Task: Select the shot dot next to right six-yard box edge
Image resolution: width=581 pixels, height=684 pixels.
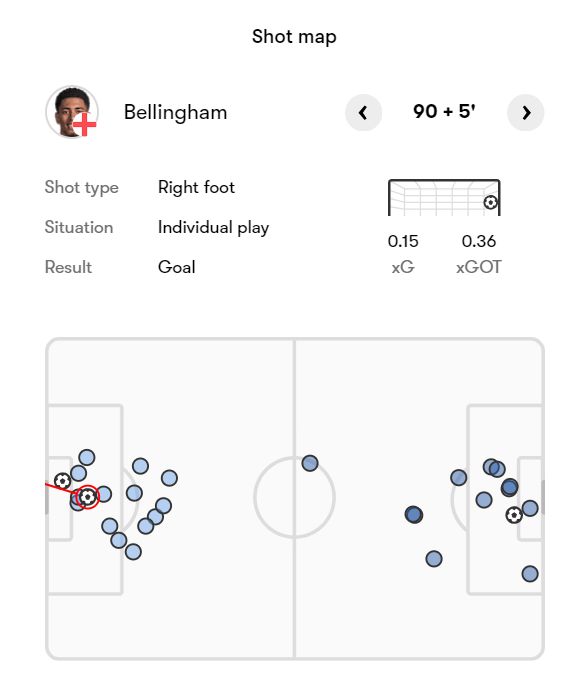Action: [530, 508]
